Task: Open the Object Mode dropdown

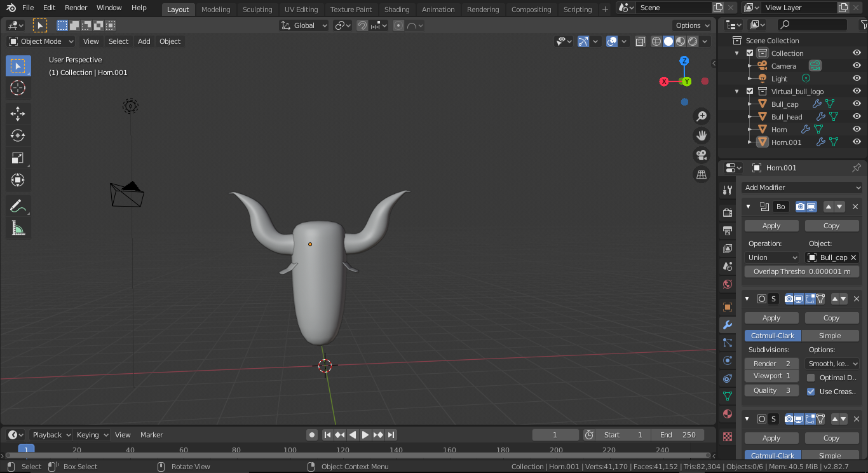Action: point(41,41)
